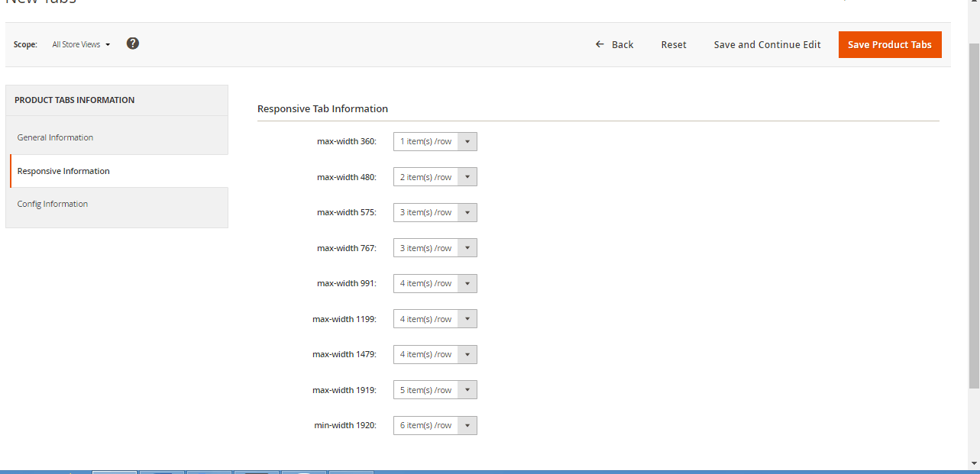
Task: Expand the max-width 360 items dropdown
Action: tap(435, 141)
